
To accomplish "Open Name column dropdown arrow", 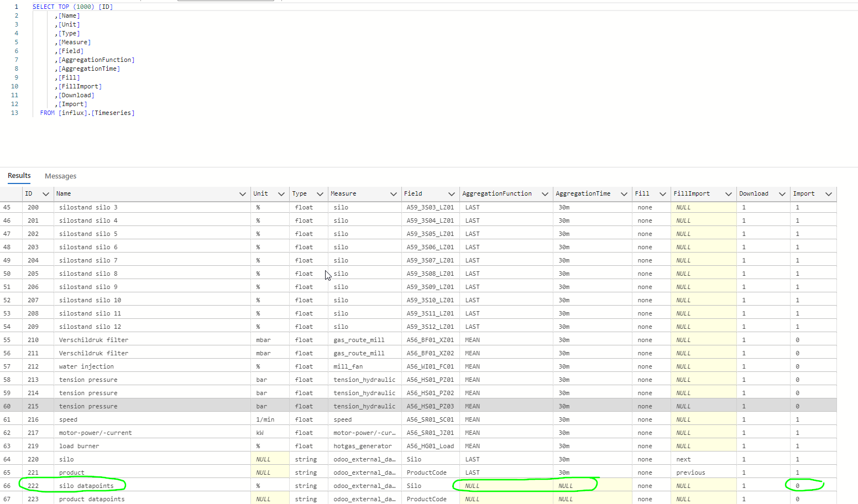I will [x=242, y=194].
